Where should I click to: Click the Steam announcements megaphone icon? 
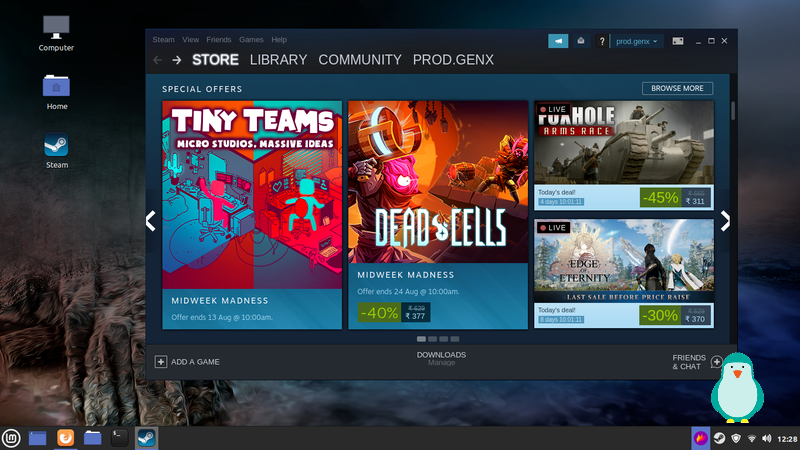558,41
